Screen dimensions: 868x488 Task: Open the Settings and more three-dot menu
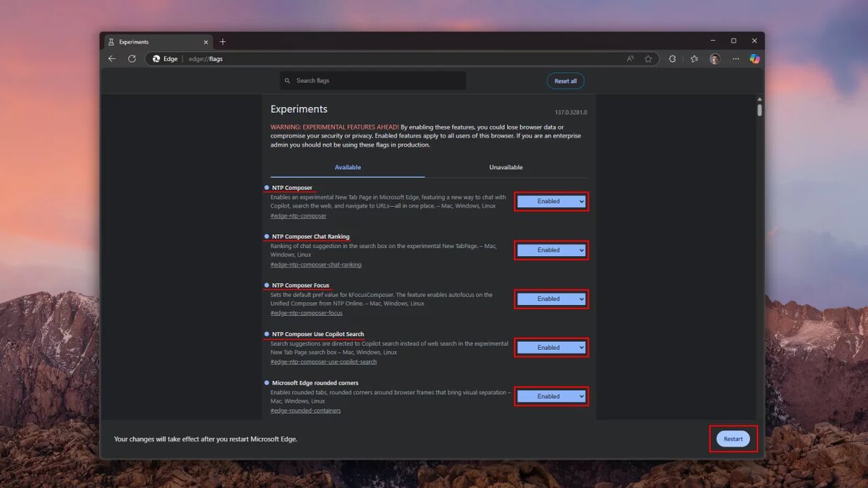[736, 59]
